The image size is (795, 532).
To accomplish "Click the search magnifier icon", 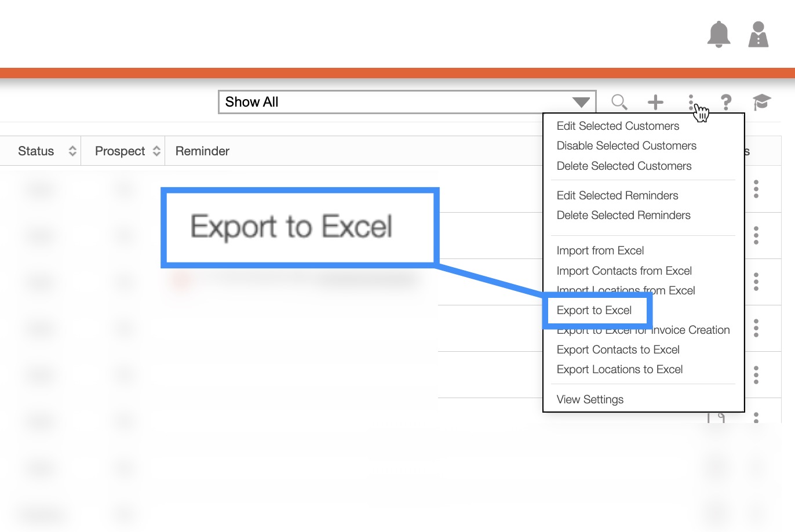I will [619, 103].
